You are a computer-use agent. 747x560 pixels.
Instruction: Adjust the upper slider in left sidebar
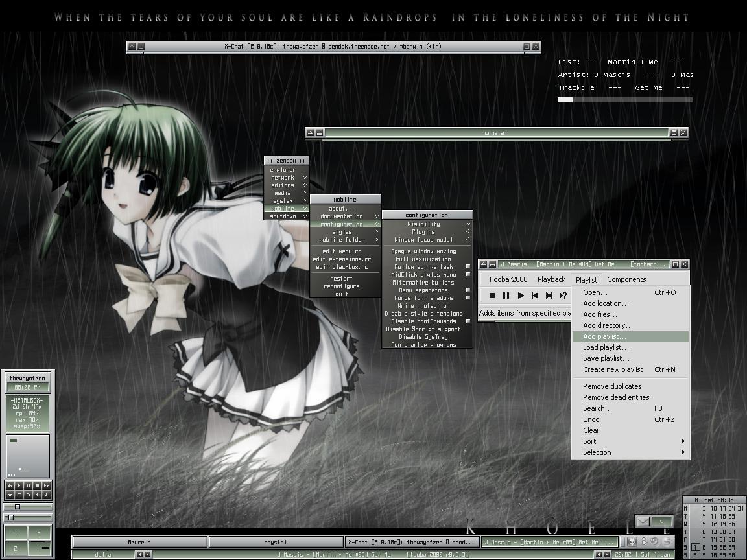point(28,507)
